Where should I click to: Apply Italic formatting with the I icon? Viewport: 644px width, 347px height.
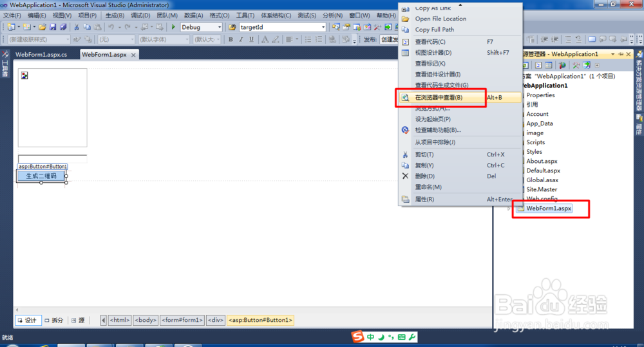pos(241,39)
